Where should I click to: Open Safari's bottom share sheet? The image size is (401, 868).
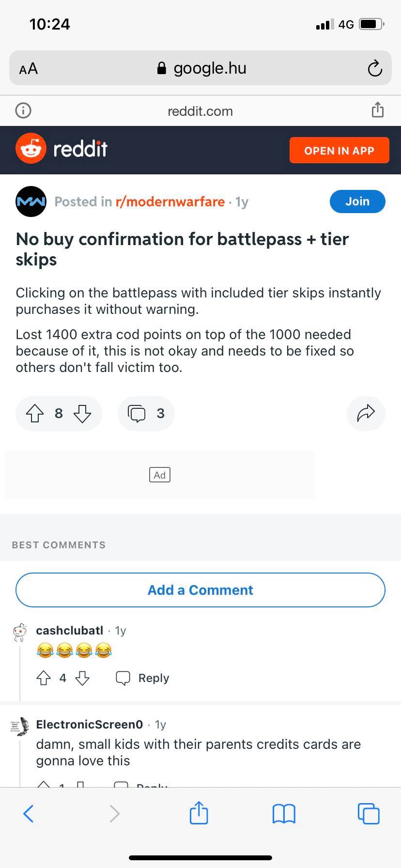pos(199,813)
